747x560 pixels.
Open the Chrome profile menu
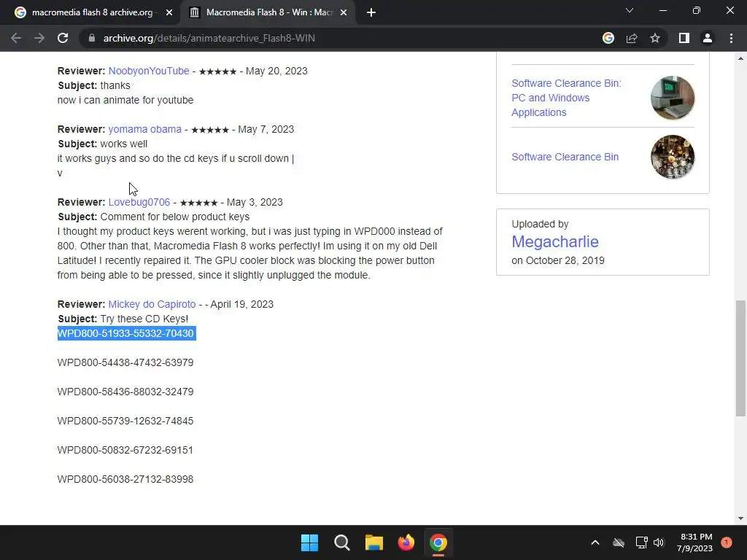click(708, 38)
